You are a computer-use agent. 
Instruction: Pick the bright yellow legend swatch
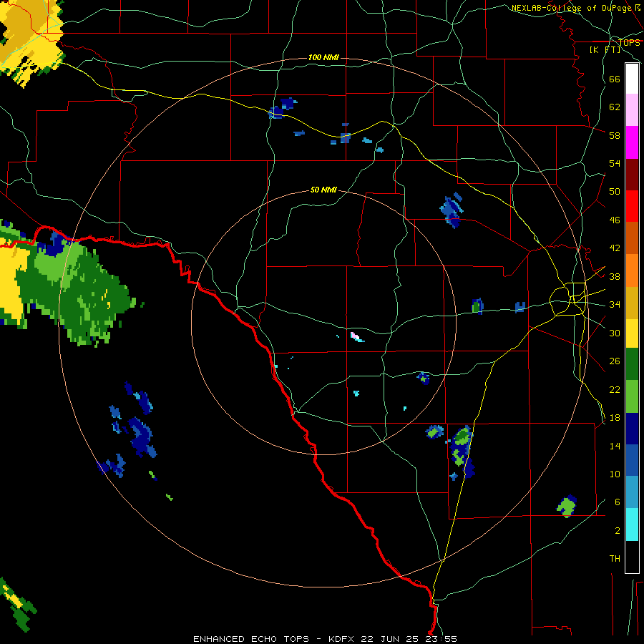(632, 333)
